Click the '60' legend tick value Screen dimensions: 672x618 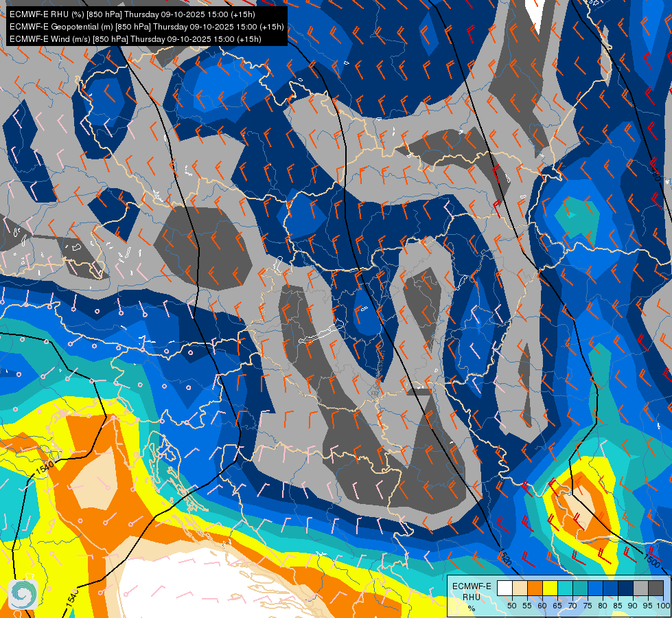click(x=542, y=606)
